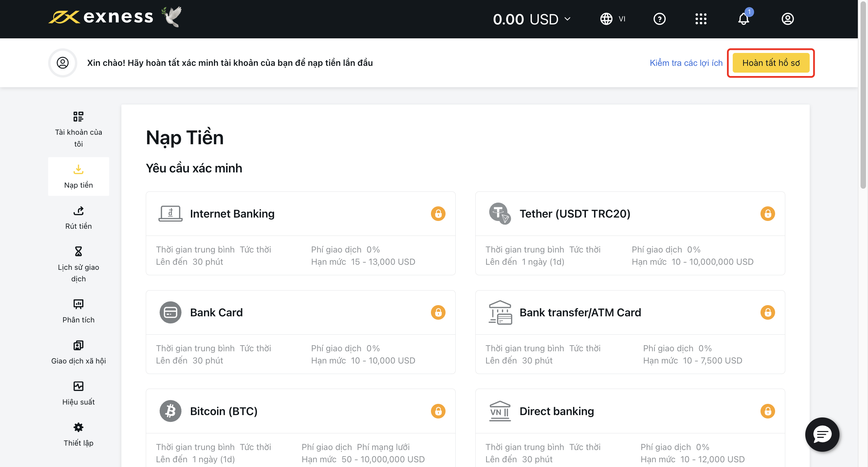Click the lock icon on Direct banking

pos(768,411)
